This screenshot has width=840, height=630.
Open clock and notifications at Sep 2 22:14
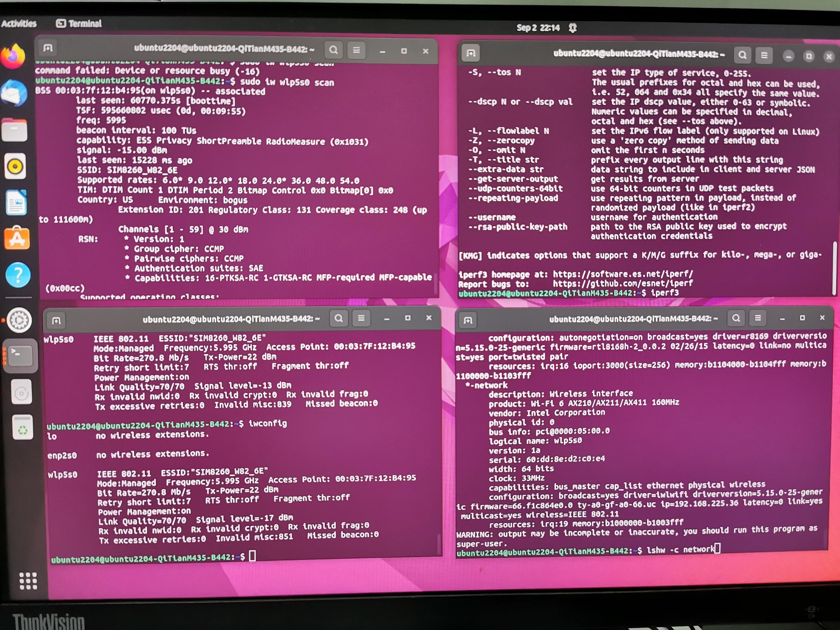click(x=538, y=28)
